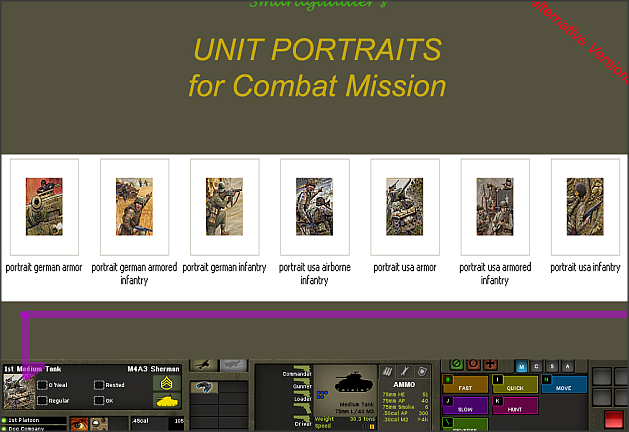Click the big red end-turn button

[613, 420]
